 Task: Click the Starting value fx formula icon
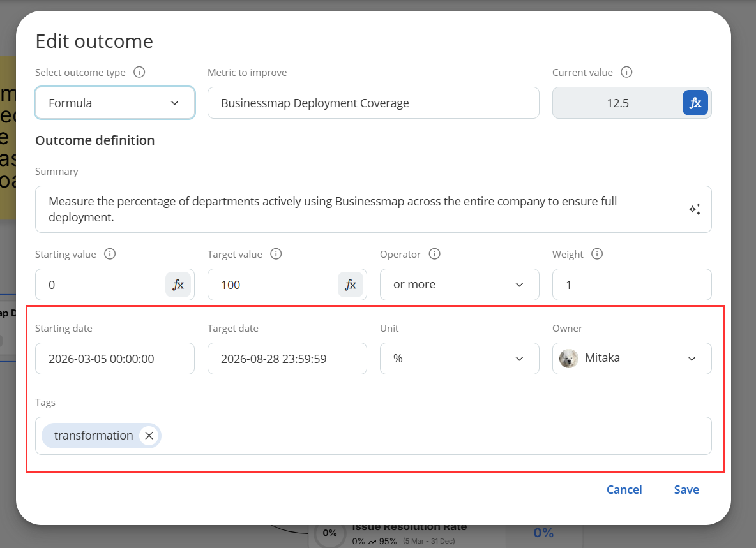pos(178,285)
